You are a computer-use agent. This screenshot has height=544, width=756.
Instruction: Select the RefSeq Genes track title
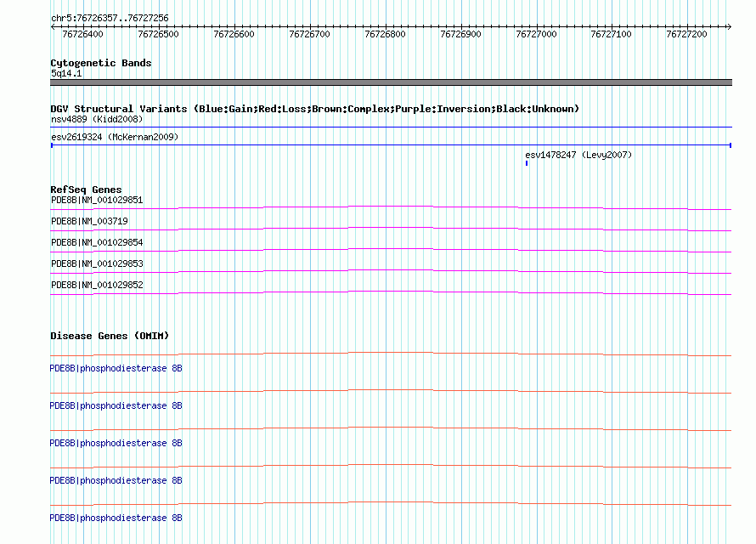pos(87,190)
